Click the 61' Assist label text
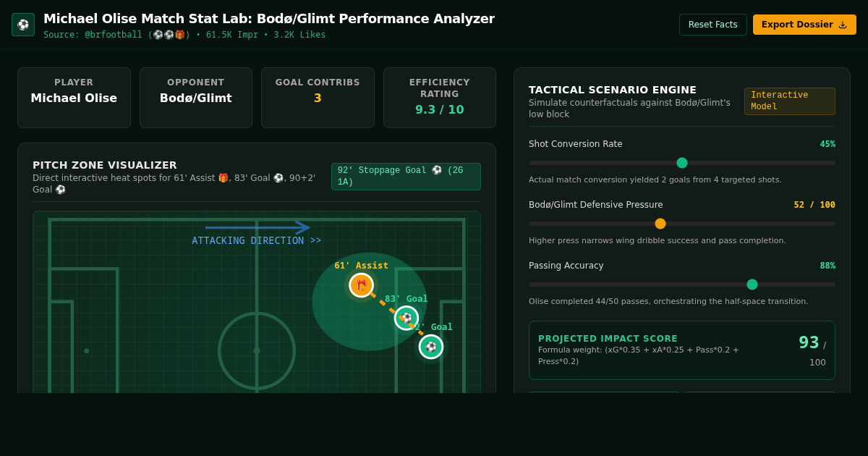The image size is (868, 456). coord(361,266)
